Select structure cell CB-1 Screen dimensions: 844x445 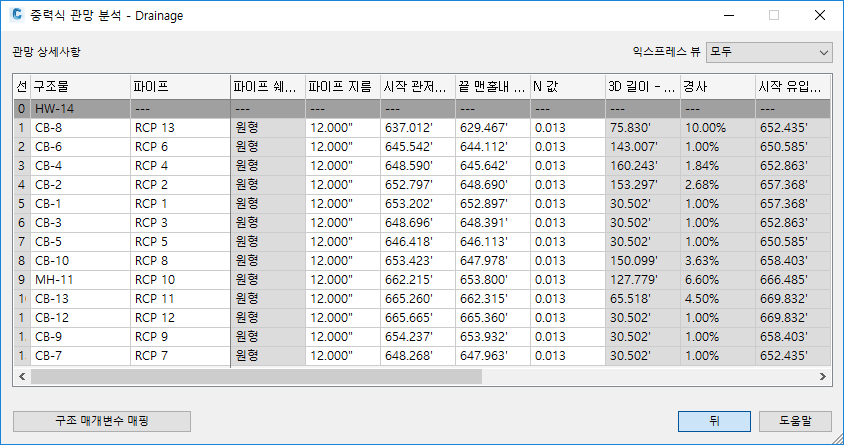pos(80,204)
